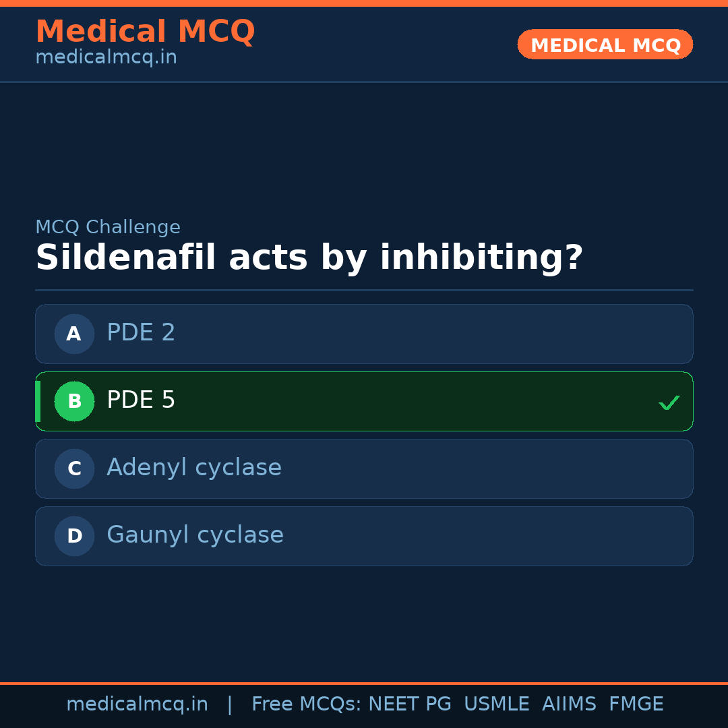Choose the Adenyl cyclase answer text
This screenshot has width=728, height=728.
tap(194, 468)
